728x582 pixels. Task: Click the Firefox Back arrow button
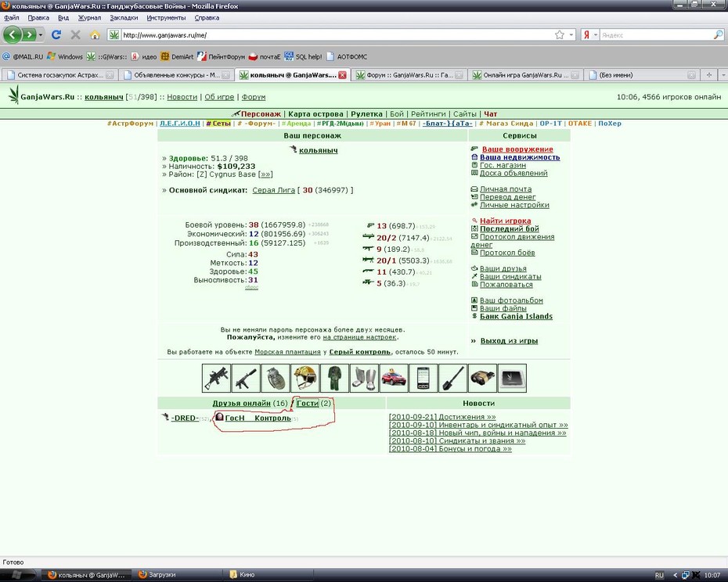coord(13,34)
